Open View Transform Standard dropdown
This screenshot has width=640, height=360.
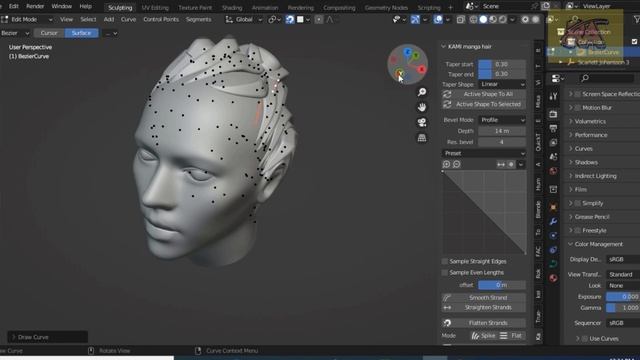coord(623,274)
